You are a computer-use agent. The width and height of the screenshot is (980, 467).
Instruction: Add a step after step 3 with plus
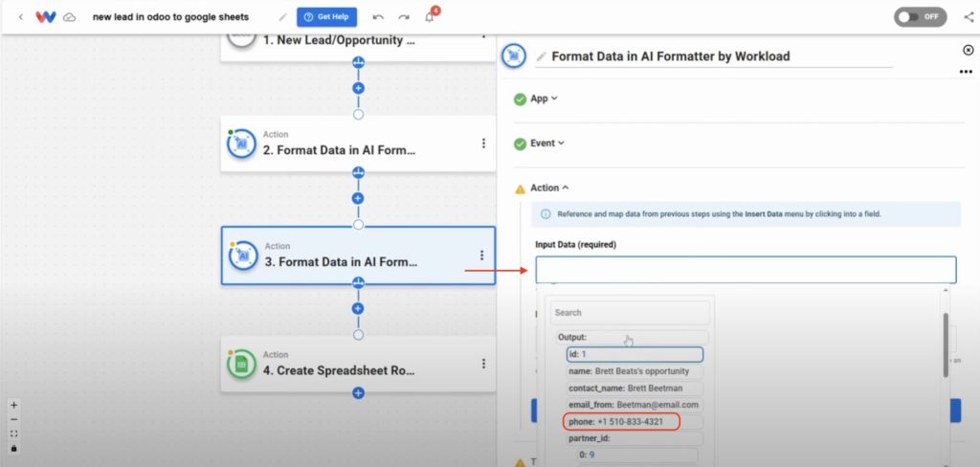coord(358,308)
